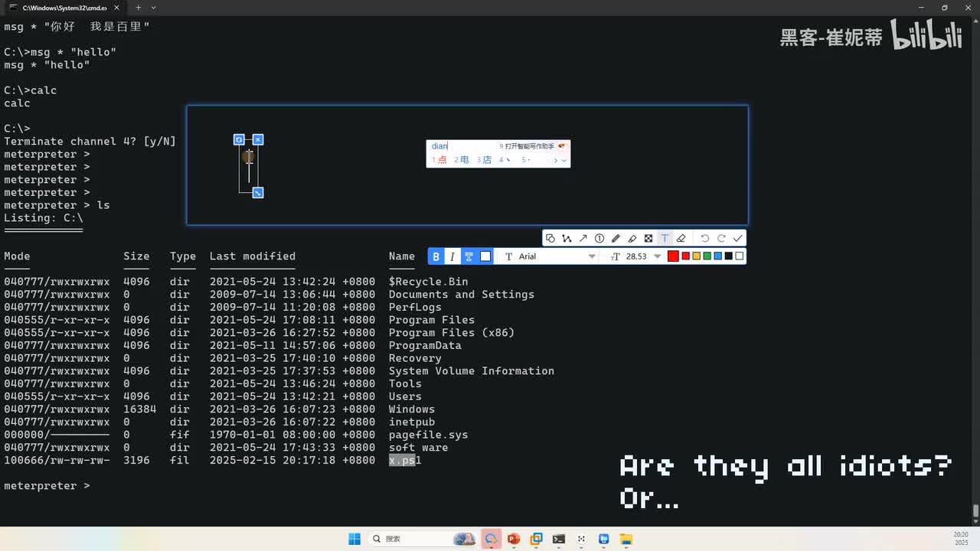The image size is (980, 551).
Task: Choose the blue color swatch
Action: (x=717, y=256)
